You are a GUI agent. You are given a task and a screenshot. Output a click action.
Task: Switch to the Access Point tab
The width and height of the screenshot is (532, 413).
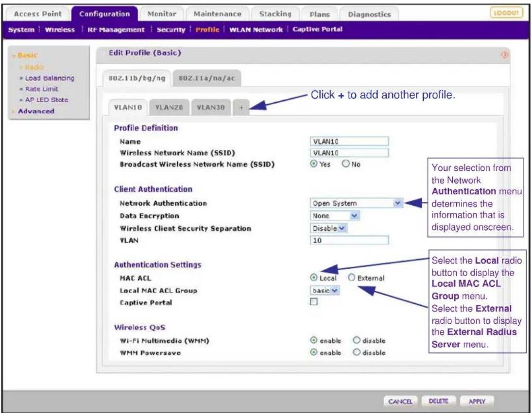click(x=38, y=14)
